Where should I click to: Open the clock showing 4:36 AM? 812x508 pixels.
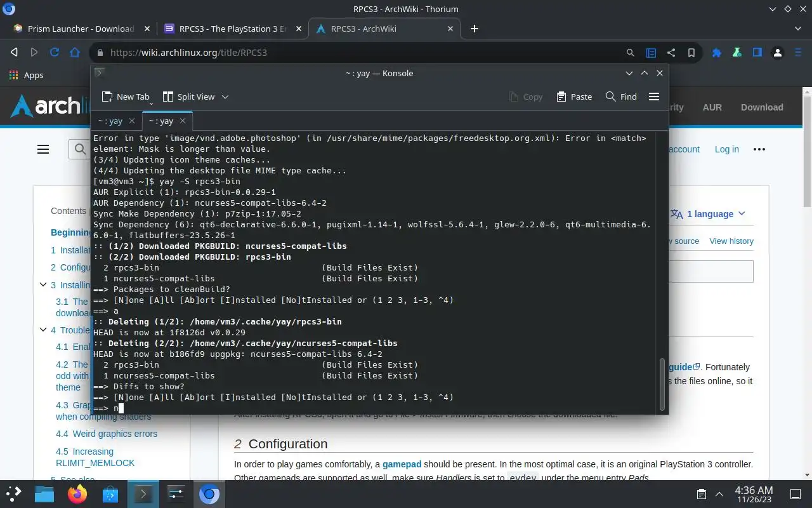[x=754, y=493]
